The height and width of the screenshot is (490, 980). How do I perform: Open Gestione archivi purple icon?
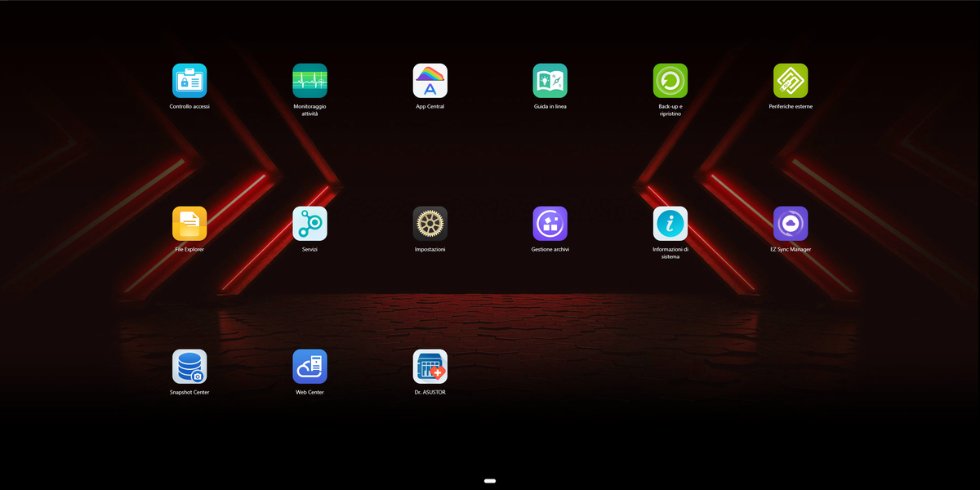tap(550, 224)
